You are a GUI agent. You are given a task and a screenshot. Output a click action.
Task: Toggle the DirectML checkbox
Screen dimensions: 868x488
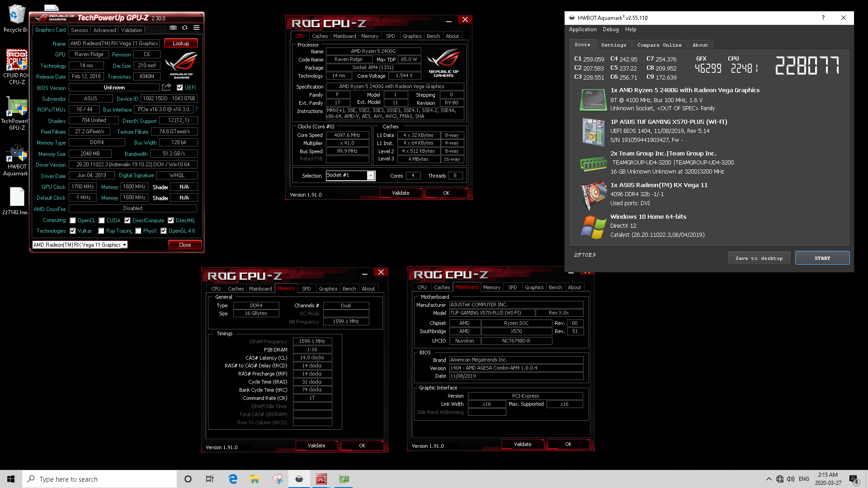tap(171, 221)
